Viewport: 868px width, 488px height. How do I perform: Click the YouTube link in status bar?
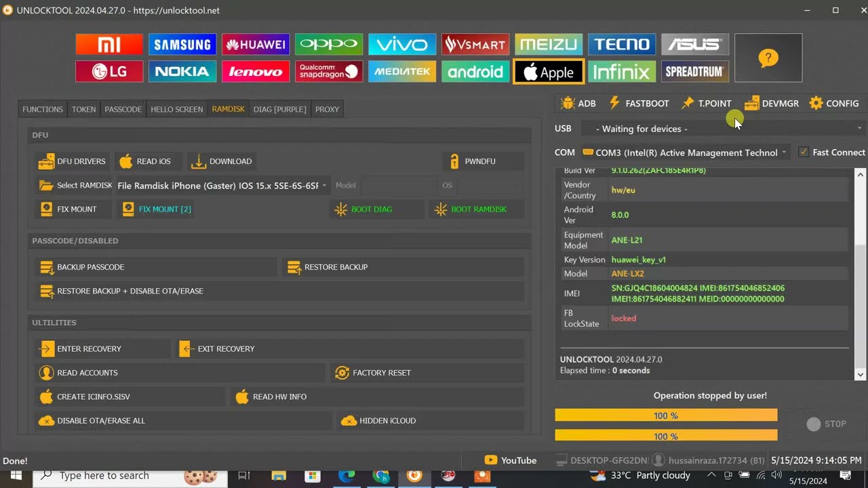[x=511, y=460]
